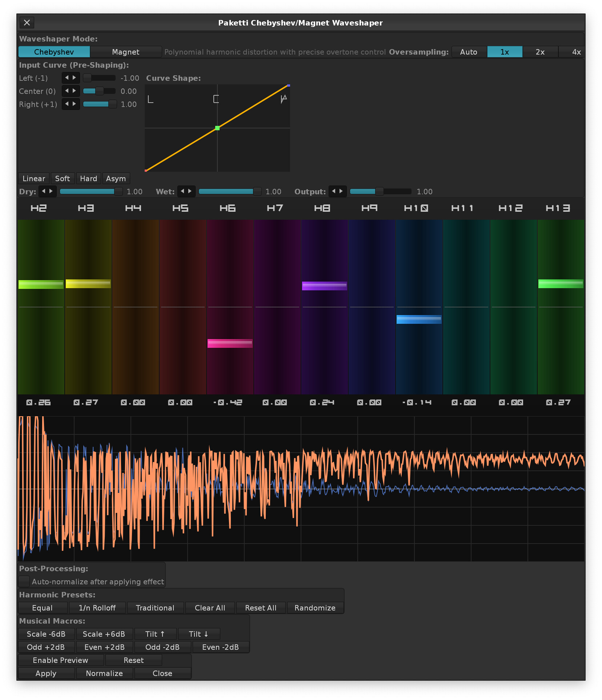Click the left arrow of Dry stepper
The image size is (602, 700).
(x=44, y=191)
